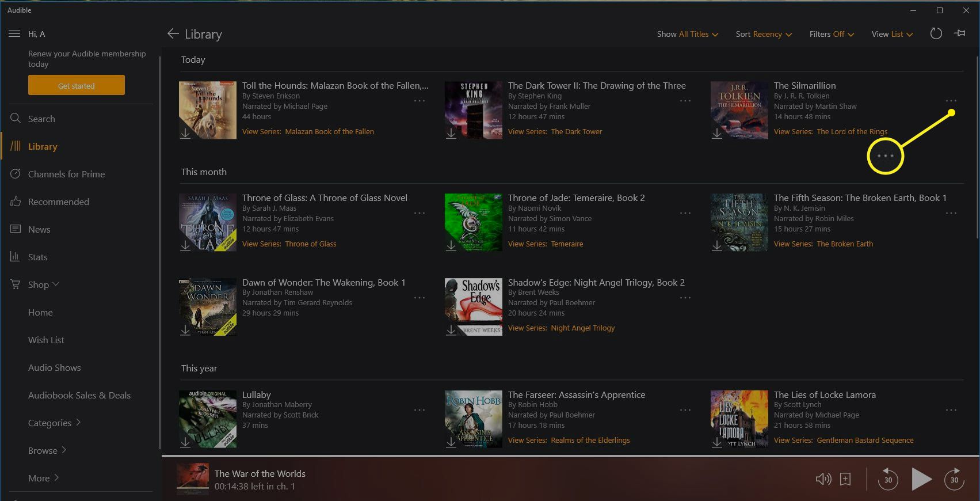Open Shop Home page
This screenshot has height=501, width=980.
[40, 312]
